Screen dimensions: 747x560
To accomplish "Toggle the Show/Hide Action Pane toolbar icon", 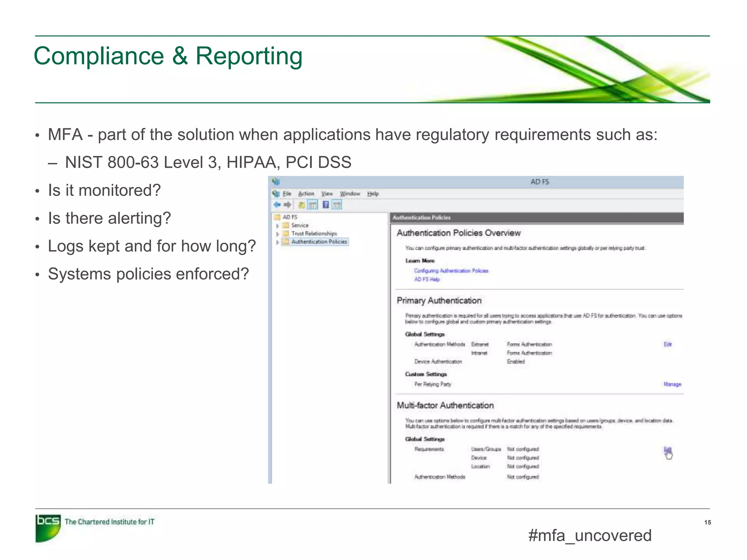I will tap(337, 205).
